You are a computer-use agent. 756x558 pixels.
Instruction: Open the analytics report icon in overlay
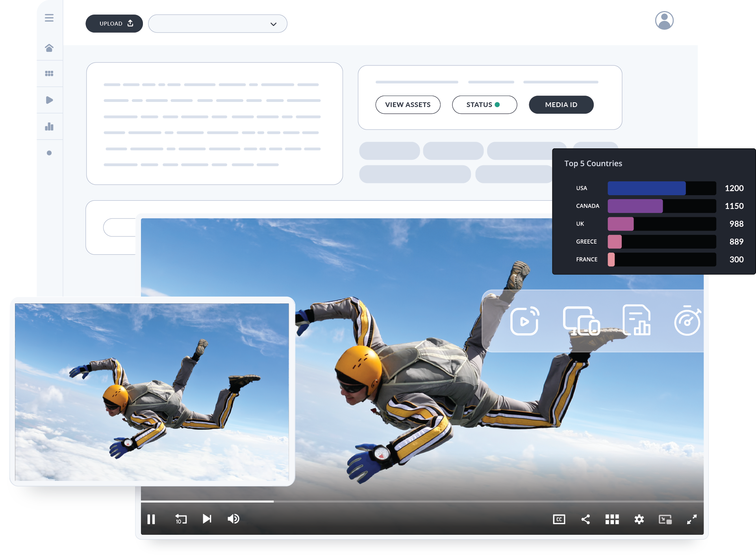[x=637, y=321]
